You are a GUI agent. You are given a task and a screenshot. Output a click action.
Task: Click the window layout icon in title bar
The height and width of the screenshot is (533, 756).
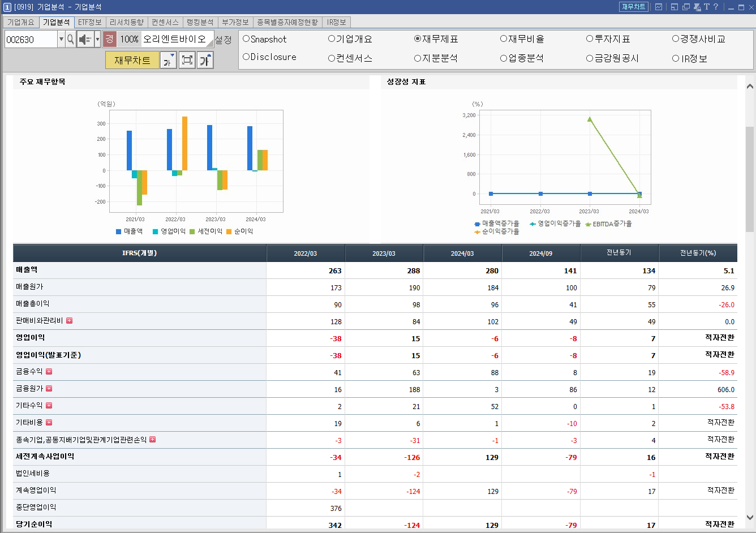(x=675, y=7)
